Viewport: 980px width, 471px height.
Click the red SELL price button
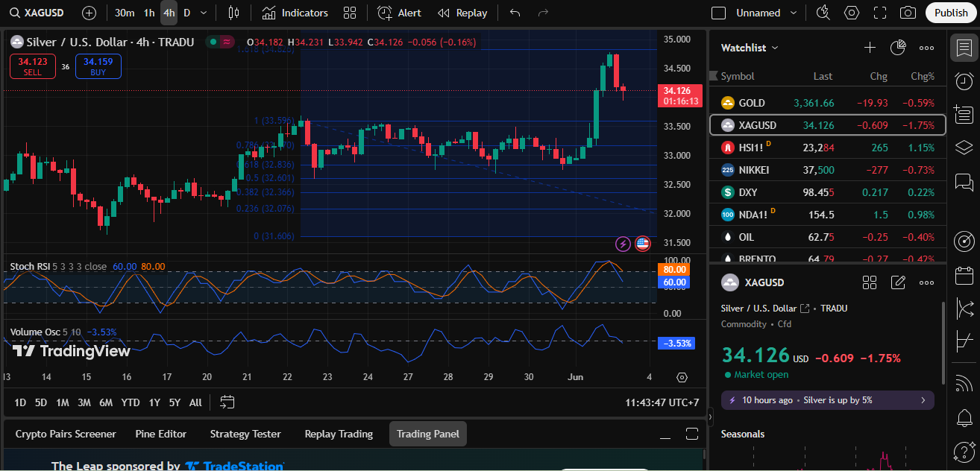pyautogui.click(x=33, y=66)
